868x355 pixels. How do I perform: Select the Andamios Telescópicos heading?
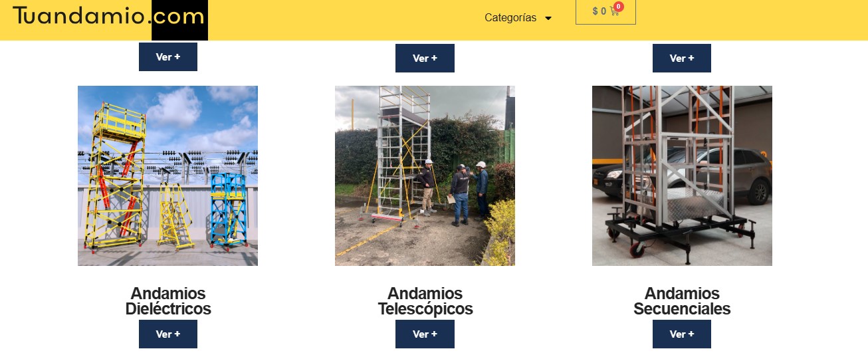(x=425, y=301)
